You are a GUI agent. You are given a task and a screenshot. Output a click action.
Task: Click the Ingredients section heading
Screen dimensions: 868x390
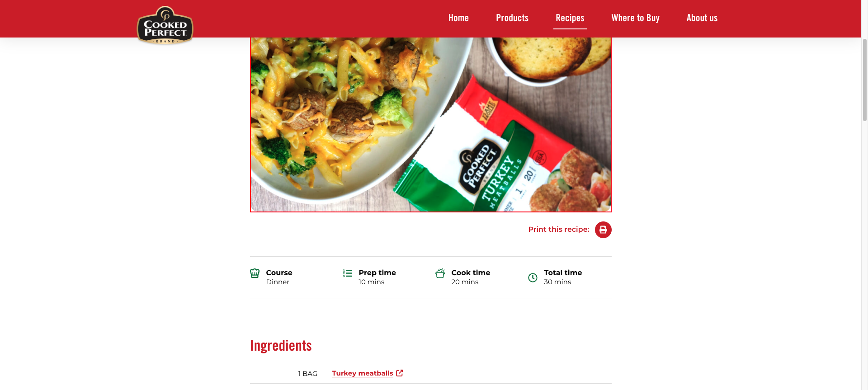coord(281,346)
